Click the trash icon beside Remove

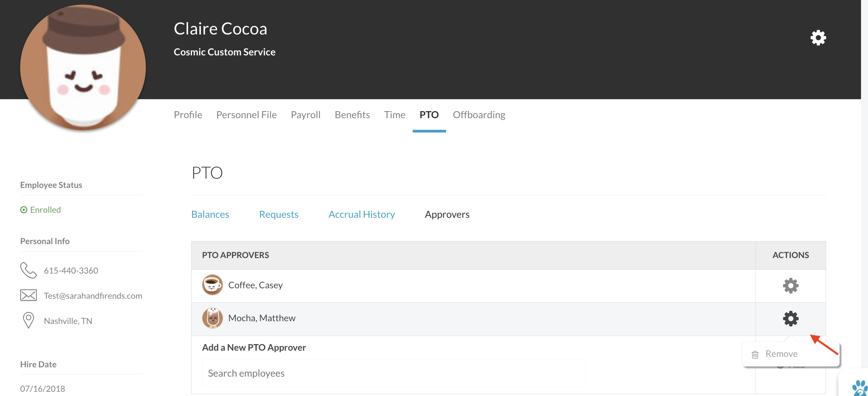point(755,354)
